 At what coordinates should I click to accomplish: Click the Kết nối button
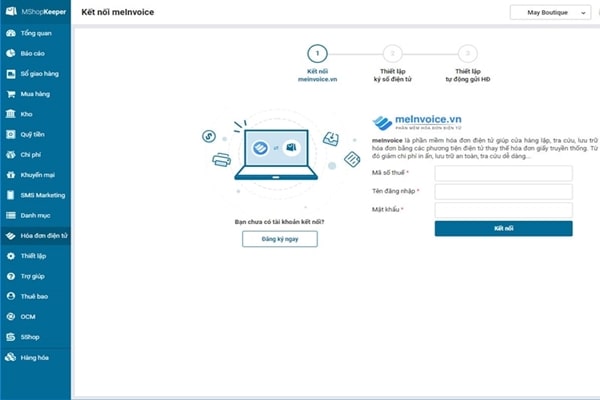[504, 229]
